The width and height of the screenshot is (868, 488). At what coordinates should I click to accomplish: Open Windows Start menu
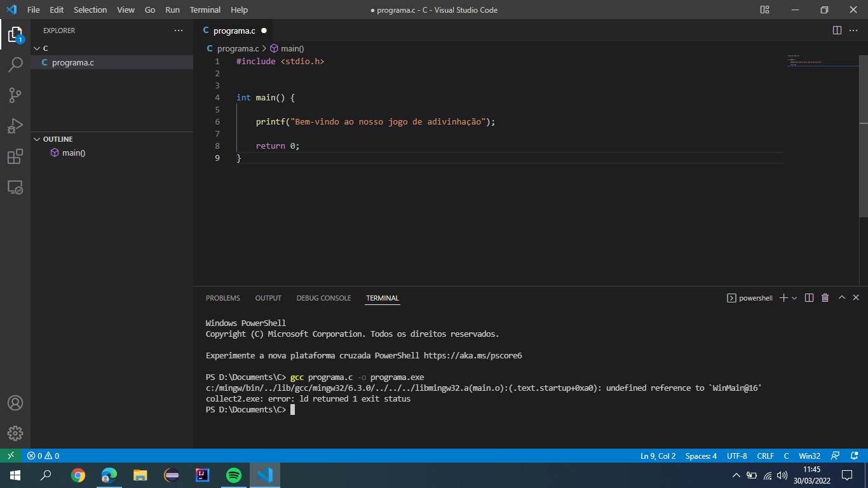[15, 475]
